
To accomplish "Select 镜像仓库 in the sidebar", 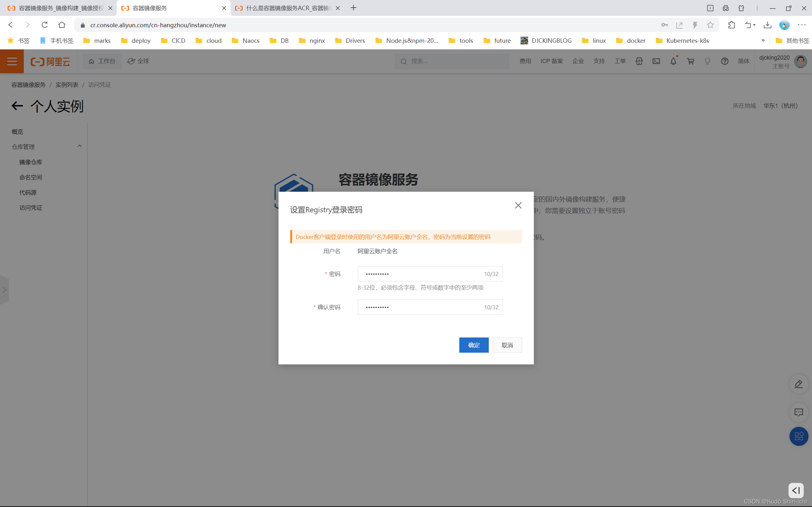I will click(30, 162).
